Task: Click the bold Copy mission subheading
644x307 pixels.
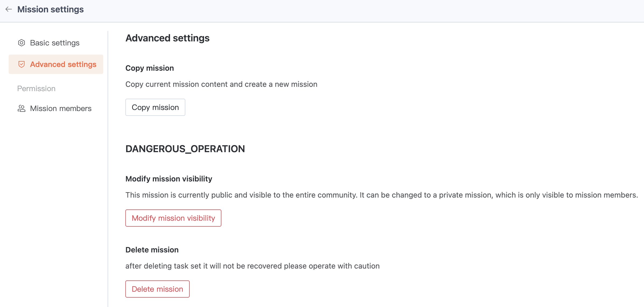Action: (150, 68)
